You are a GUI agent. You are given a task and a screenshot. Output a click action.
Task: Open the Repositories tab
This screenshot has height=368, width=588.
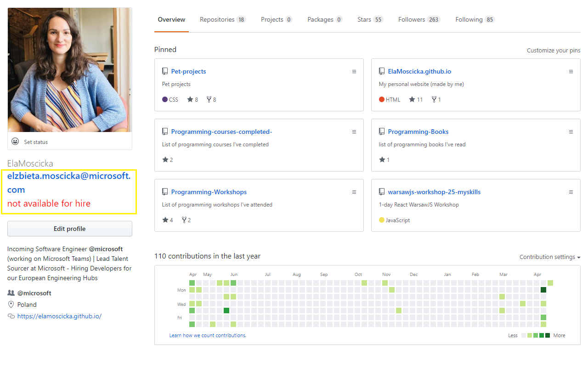point(223,19)
